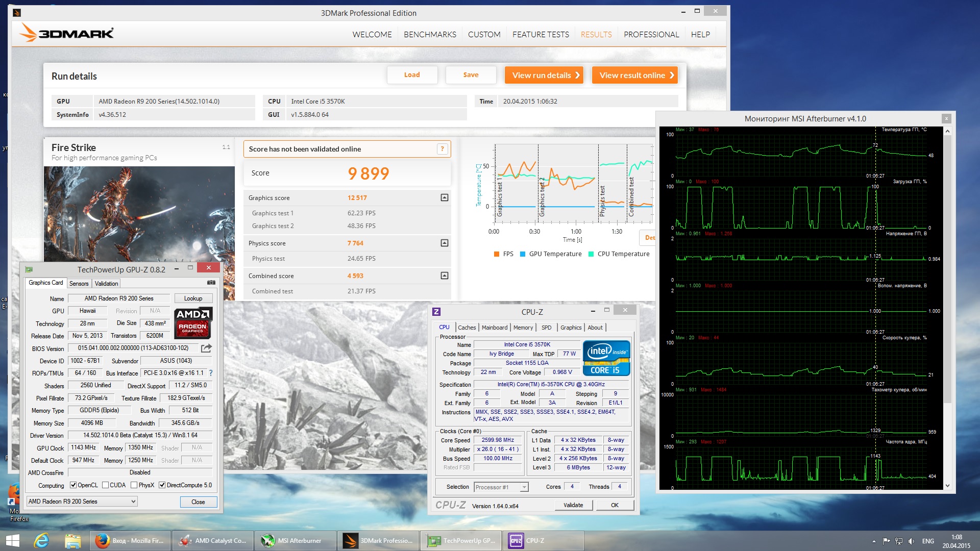Open Windows Start button
This screenshot has height=551, width=980.
point(12,541)
